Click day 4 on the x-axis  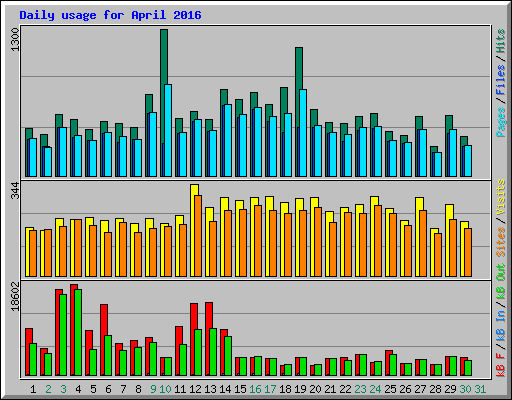coord(78,389)
